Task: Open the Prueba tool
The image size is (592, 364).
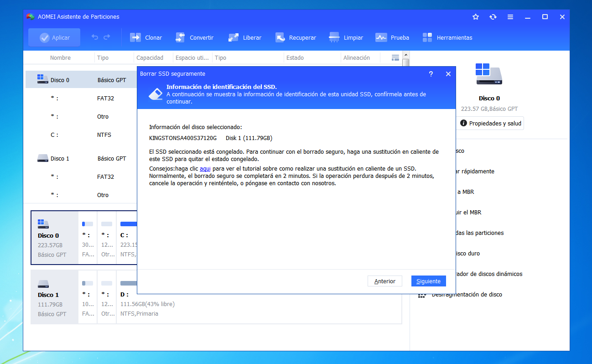Action: (x=392, y=37)
